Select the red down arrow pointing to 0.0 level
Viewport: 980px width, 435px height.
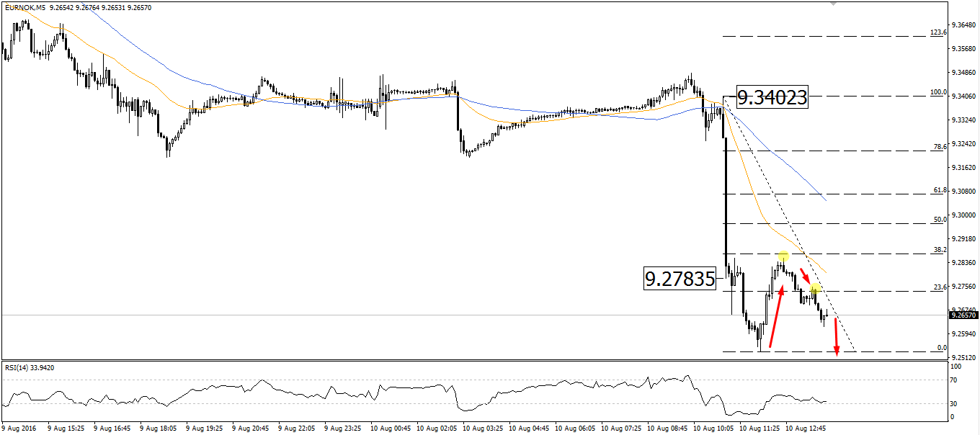(836, 337)
